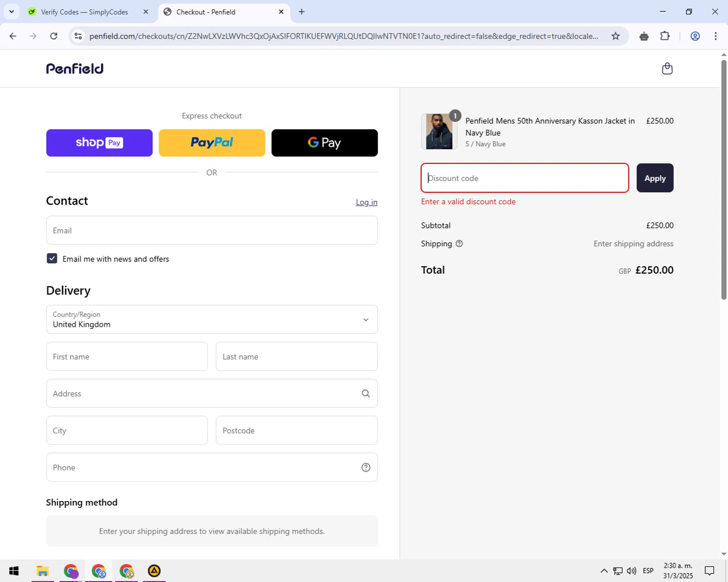Image resolution: width=728 pixels, height=582 pixels.
Task: Open the taskbar clock and date
Action: pyautogui.click(x=678, y=571)
